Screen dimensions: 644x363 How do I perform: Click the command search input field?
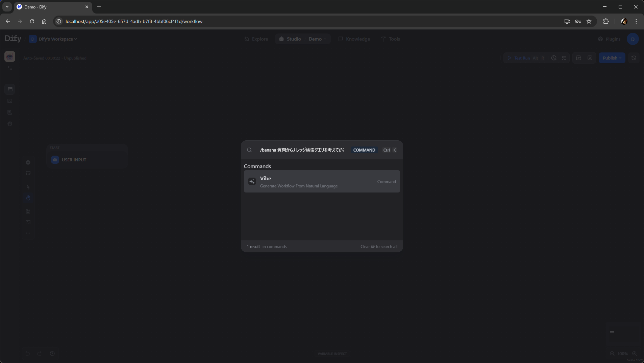(302, 150)
